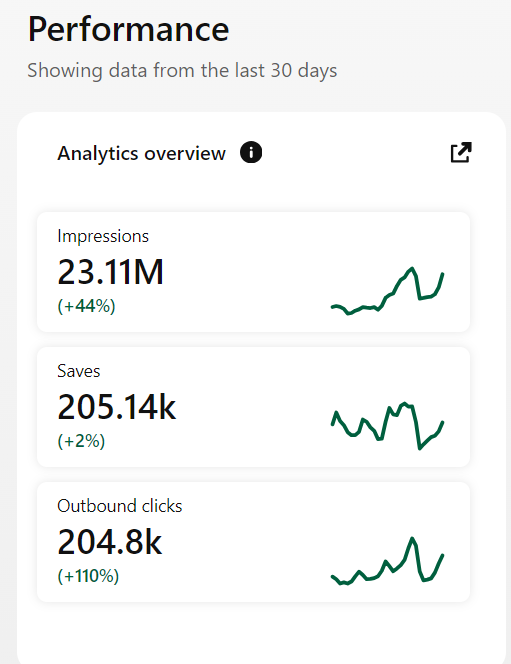Screen dimensions: 511x664
Task: Open full analytics via external link icon
Action: (x=461, y=152)
